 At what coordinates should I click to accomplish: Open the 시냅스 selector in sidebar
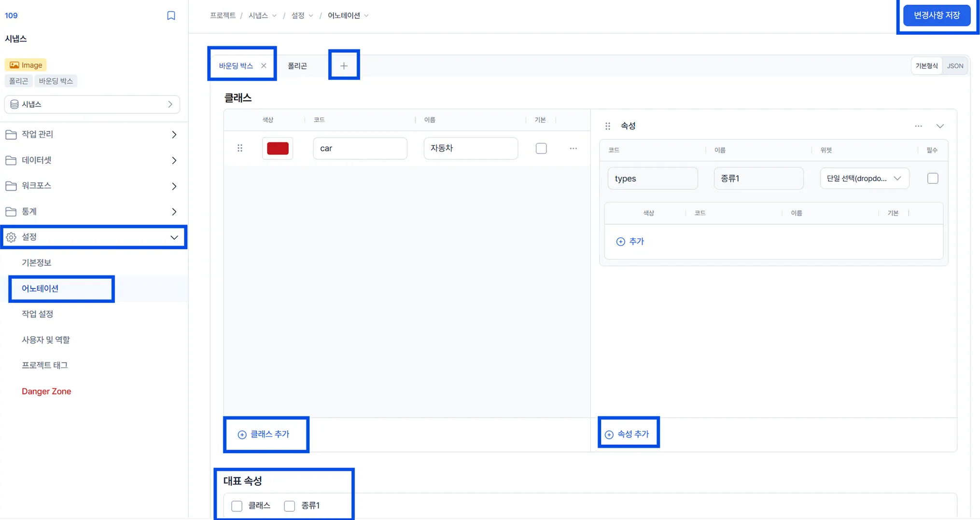92,104
